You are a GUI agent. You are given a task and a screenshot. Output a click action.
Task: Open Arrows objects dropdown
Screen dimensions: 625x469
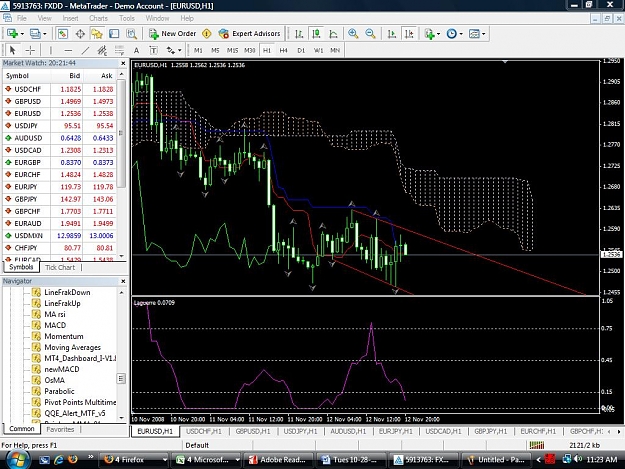tap(174, 50)
